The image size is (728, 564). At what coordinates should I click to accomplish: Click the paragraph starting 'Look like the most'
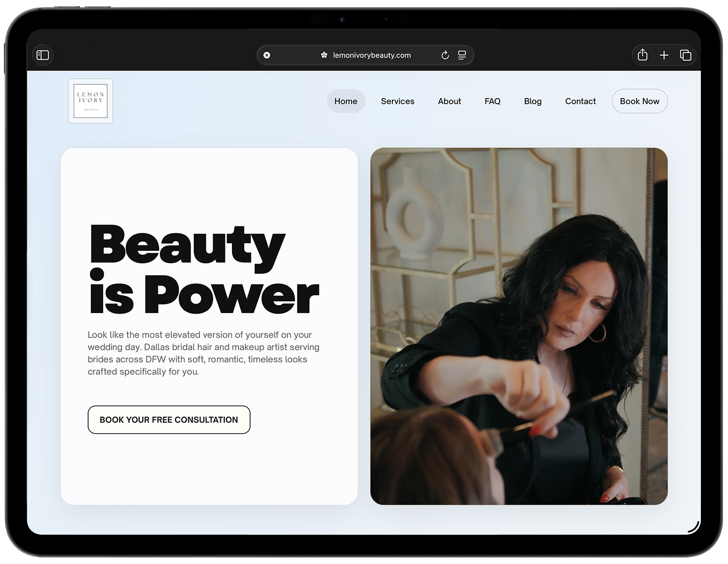(204, 353)
